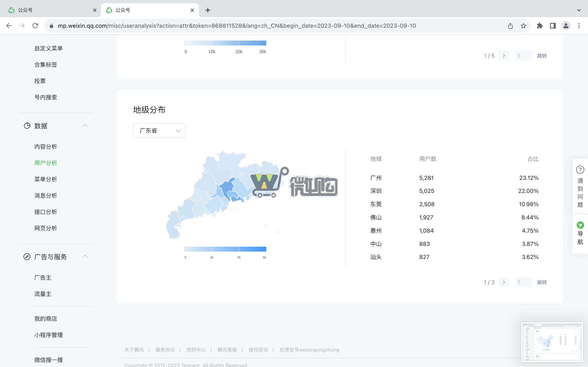Reload the page with the refresh icon
The width and height of the screenshot is (588, 367).
[x=35, y=25]
